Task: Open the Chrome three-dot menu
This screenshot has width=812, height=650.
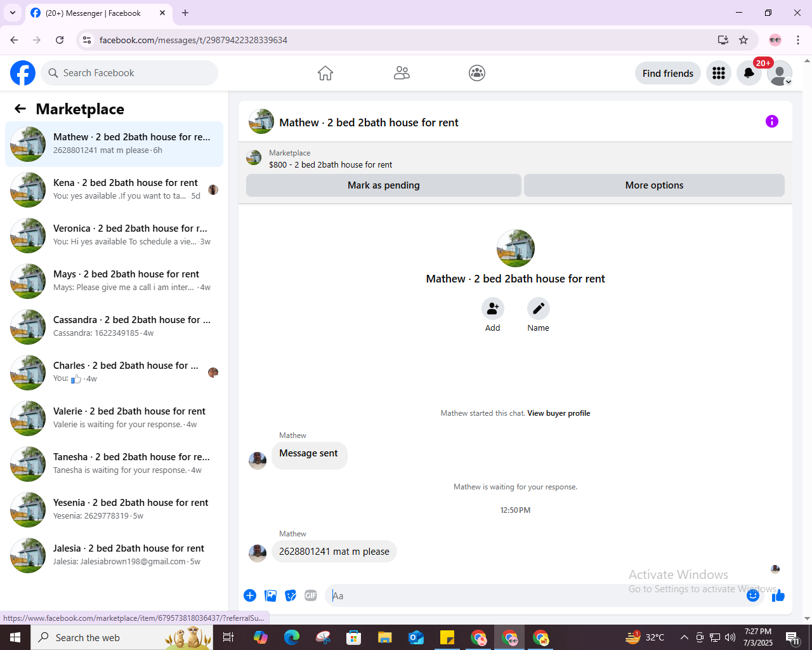Action: point(798,40)
